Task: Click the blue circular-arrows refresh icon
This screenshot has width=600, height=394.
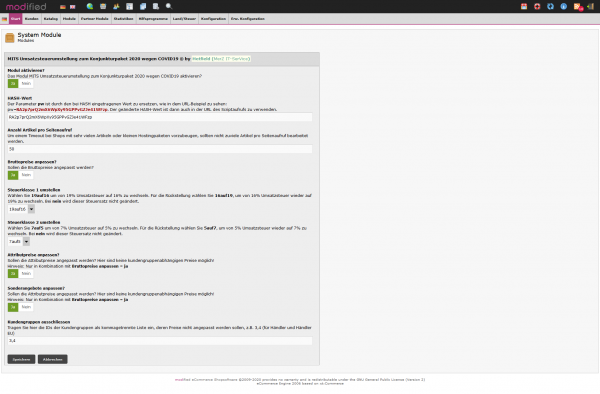Action: click(550, 6)
